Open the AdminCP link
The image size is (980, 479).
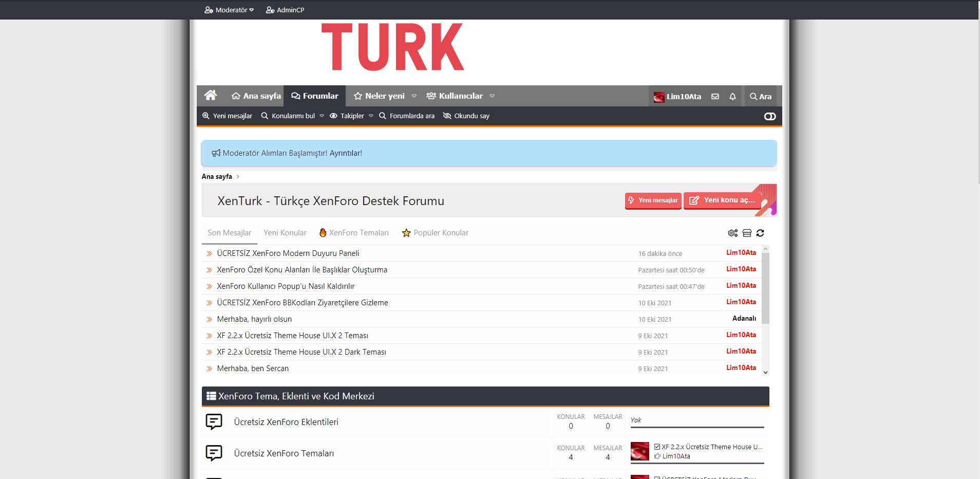(285, 10)
